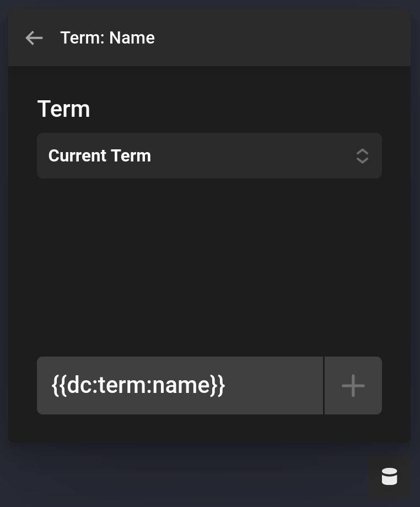Select the dc:term:name variable text

coord(138,385)
